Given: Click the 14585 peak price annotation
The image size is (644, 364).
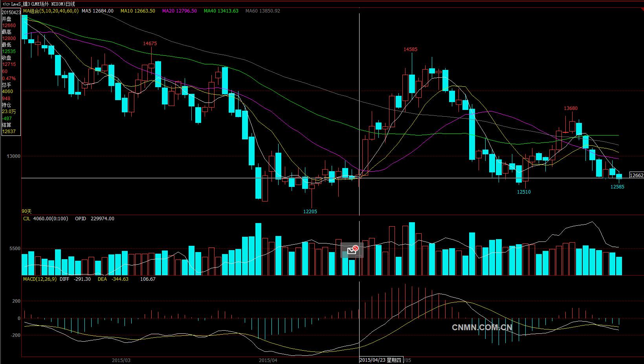Looking at the screenshot, I should click(410, 49).
